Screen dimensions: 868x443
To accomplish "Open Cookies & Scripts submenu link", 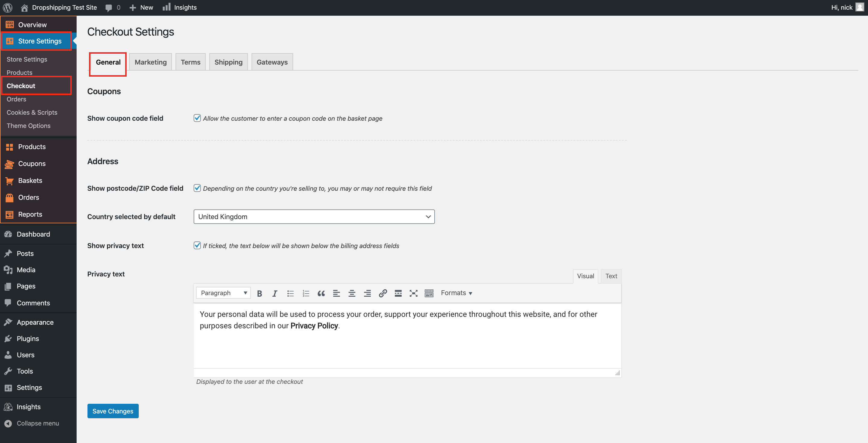I will click(32, 112).
